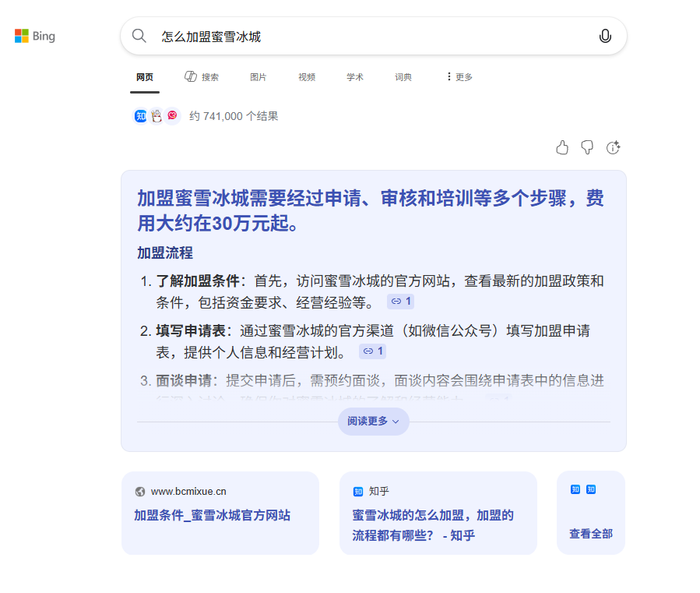Go to the 词典 tab
Image resolution: width=700 pixels, height=593 pixels.
(x=403, y=77)
